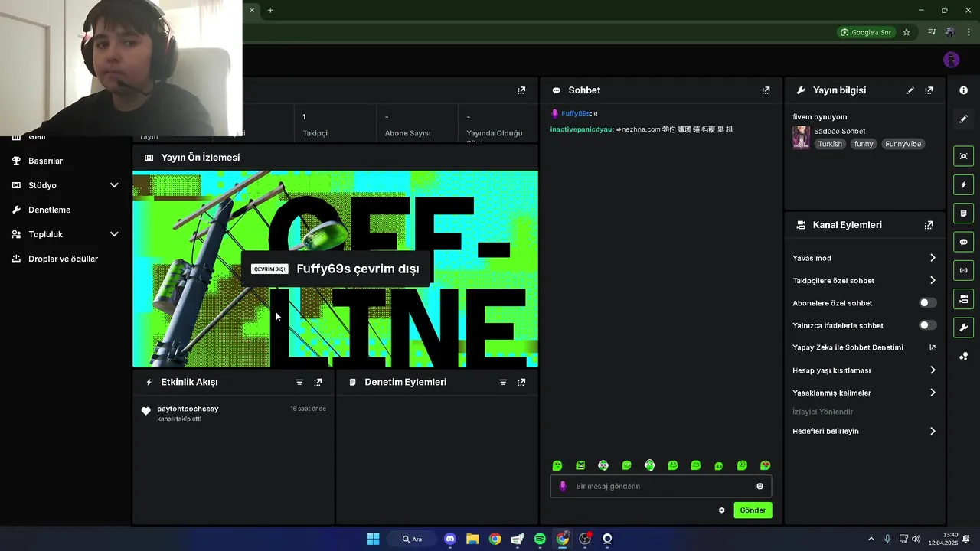This screenshot has height=551, width=980.
Task: Open Yavaş mod options chevron
Action: (x=933, y=258)
